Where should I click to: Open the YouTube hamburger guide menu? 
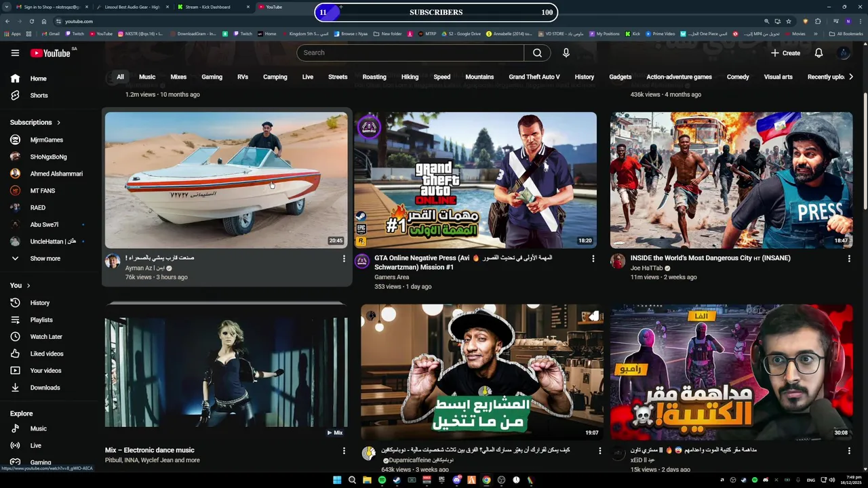[x=15, y=53]
